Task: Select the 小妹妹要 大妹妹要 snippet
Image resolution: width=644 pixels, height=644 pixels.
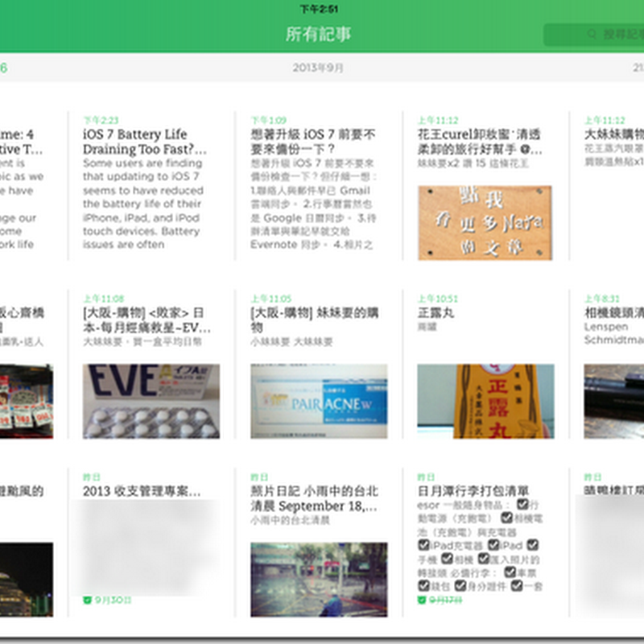Action: click(x=291, y=341)
